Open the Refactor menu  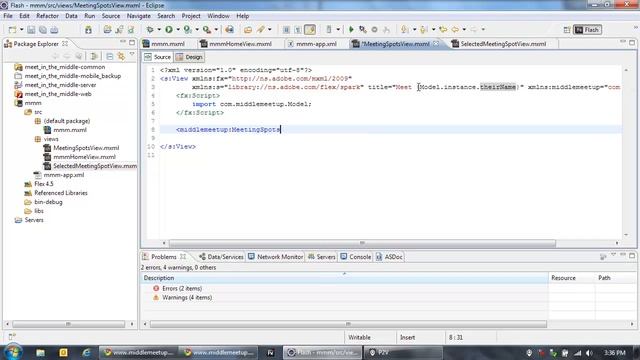pos(47,16)
